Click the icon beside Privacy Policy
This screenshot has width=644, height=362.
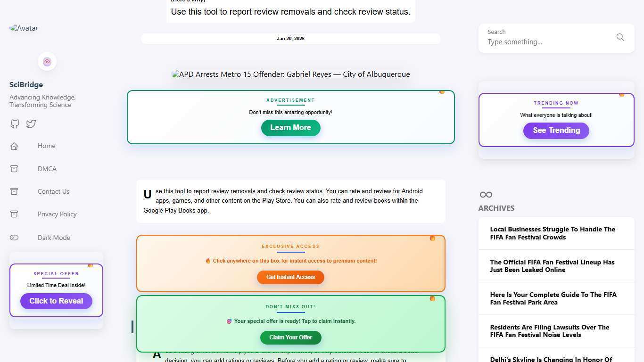click(14, 214)
